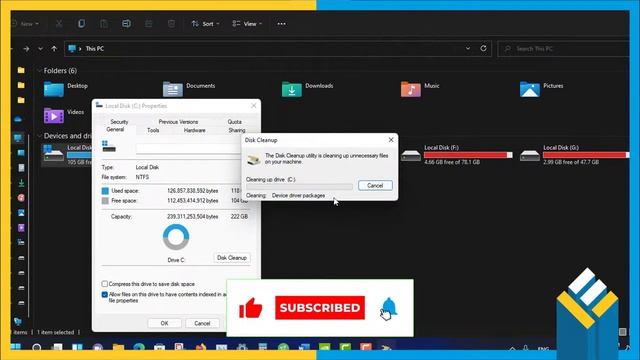Open Microsoft Edge from the taskbar
Viewport: 640px width, 360px height.
coord(139,348)
